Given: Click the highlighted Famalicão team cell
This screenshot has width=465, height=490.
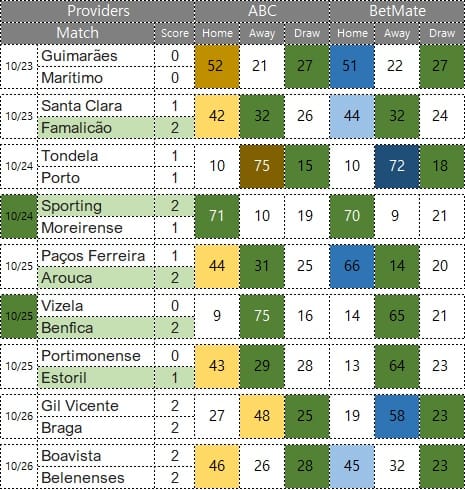Looking at the screenshot, I should 96,128.
